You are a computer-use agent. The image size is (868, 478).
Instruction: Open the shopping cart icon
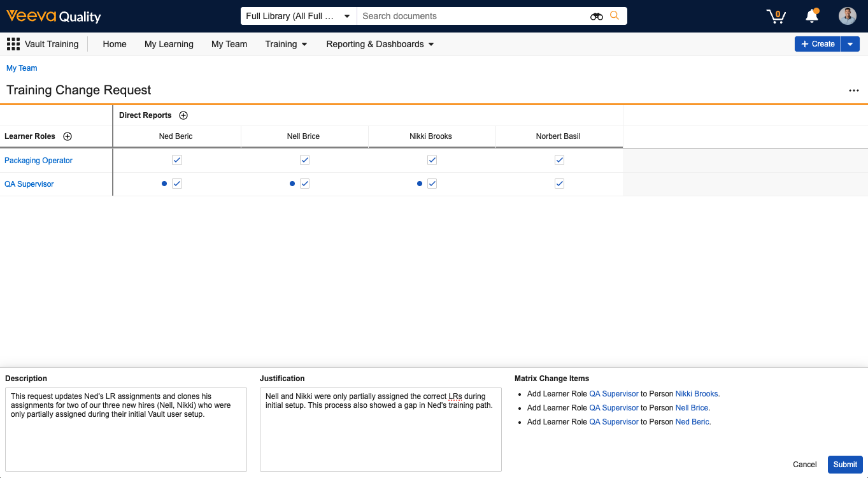776,16
